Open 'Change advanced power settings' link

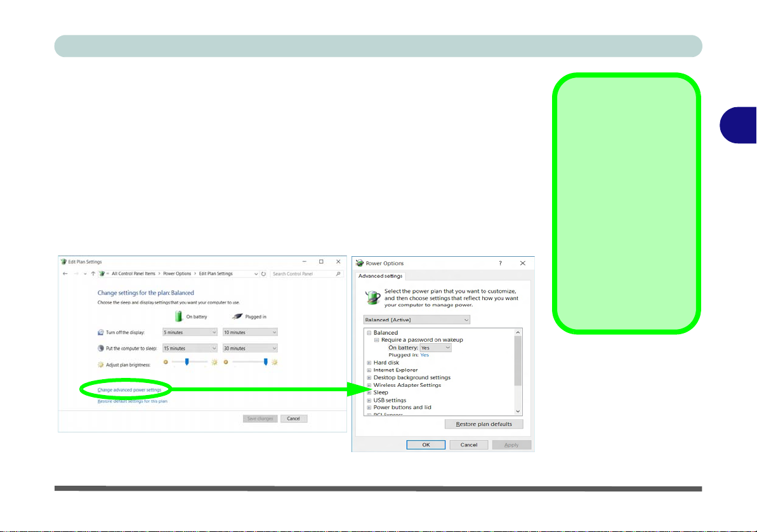(129, 390)
